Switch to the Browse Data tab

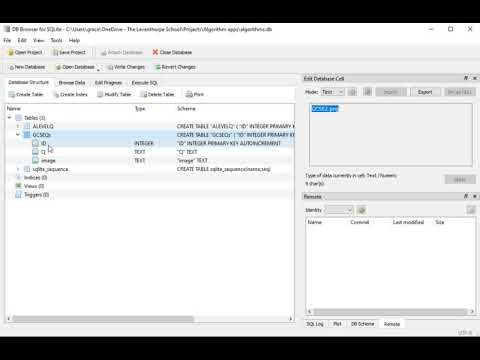coord(72,83)
